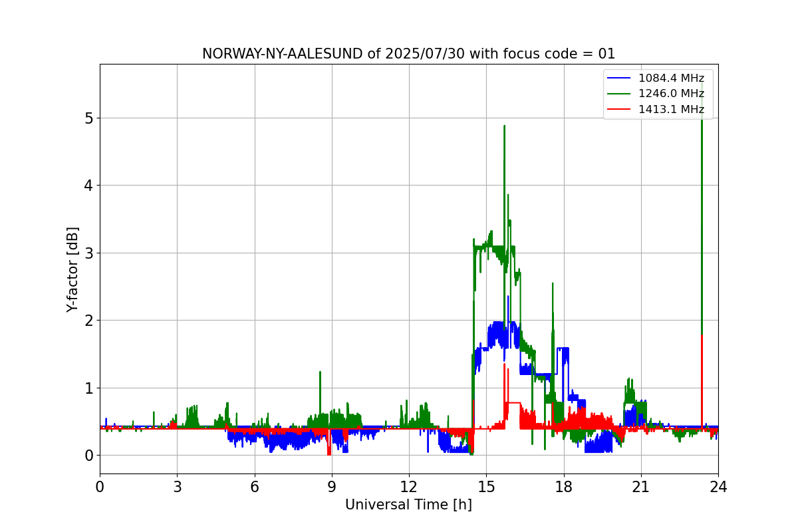Click x-axis tick label 12
The width and height of the screenshot is (798, 532).
point(409,487)
